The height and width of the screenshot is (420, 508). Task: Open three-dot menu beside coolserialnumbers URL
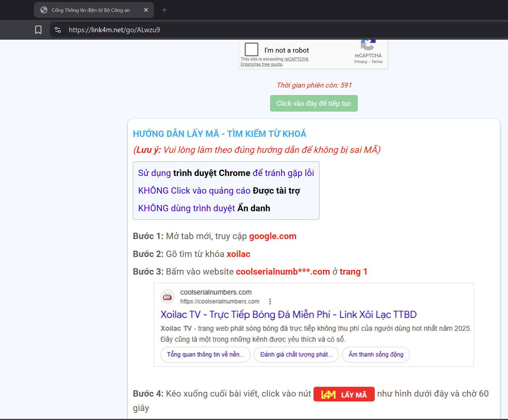coord(270,301)
